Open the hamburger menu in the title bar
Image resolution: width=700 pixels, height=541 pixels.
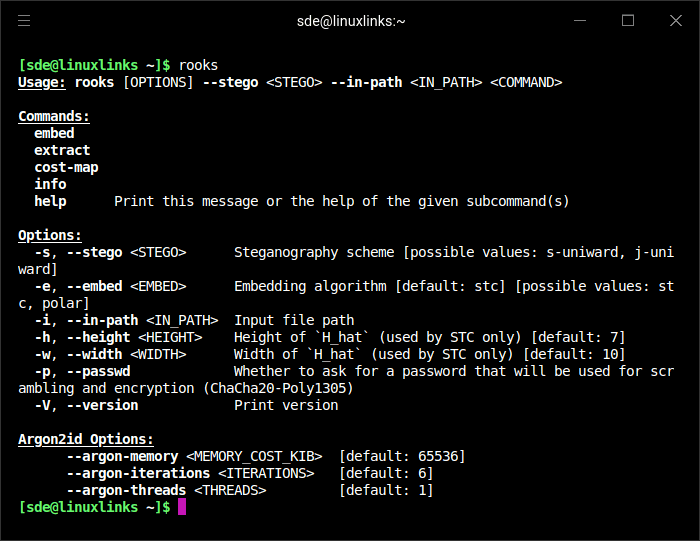point(24,20)
